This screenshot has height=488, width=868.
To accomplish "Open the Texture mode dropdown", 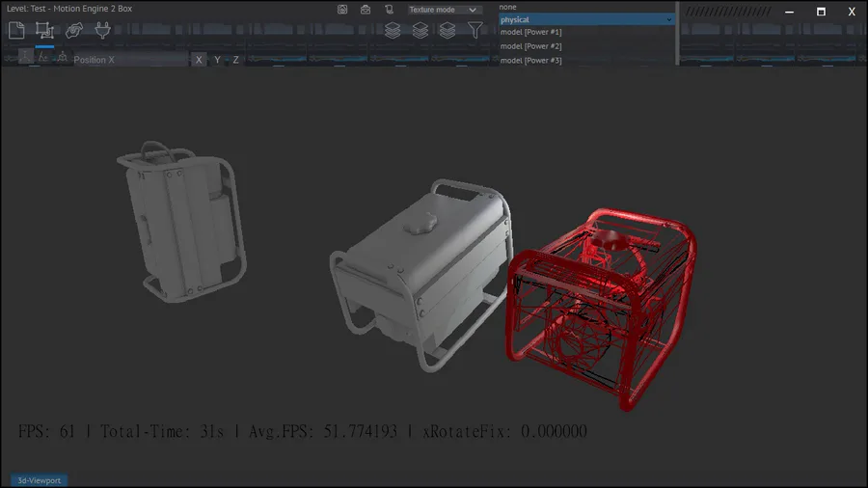I will coord(444,10).
